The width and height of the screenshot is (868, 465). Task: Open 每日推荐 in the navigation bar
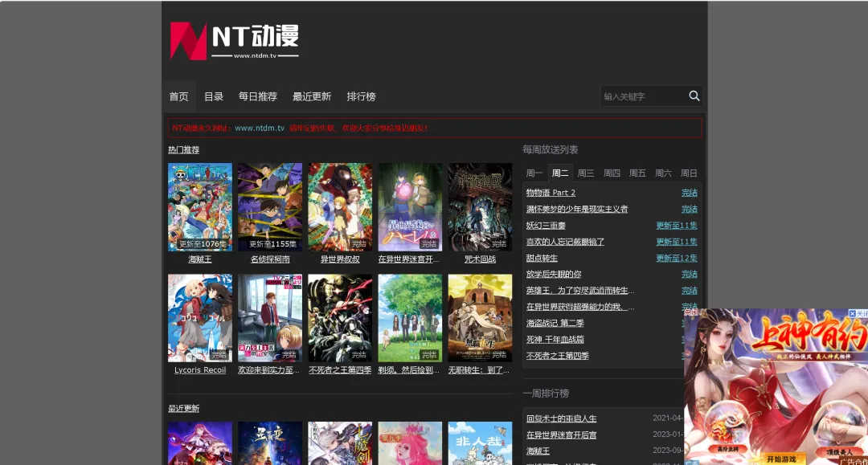(257, 96)
